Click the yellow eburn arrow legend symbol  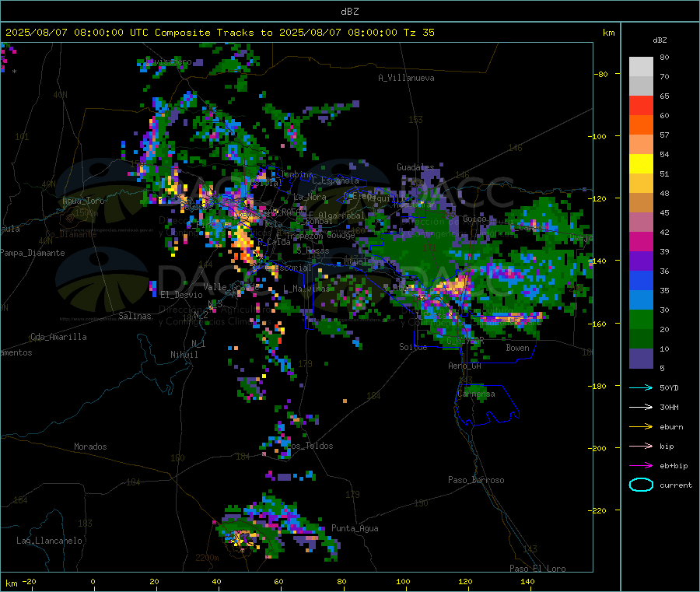[x=641, y=427]
